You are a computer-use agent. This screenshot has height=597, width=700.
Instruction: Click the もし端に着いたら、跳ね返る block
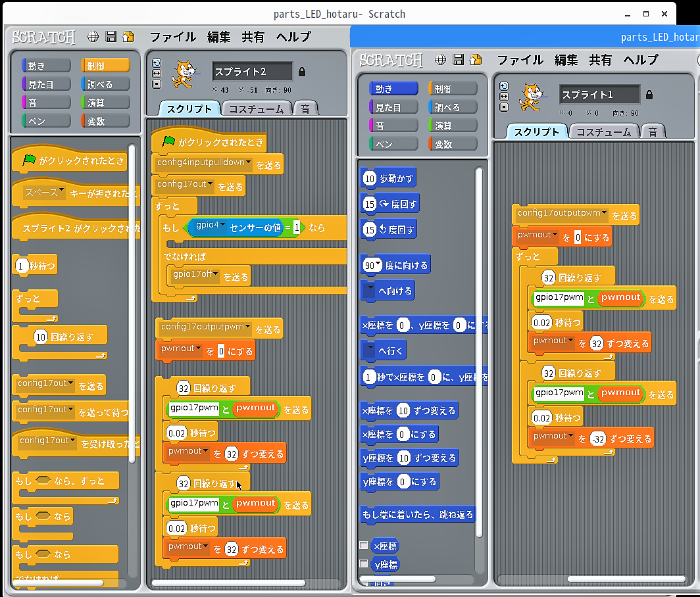[x=417, y=514]
